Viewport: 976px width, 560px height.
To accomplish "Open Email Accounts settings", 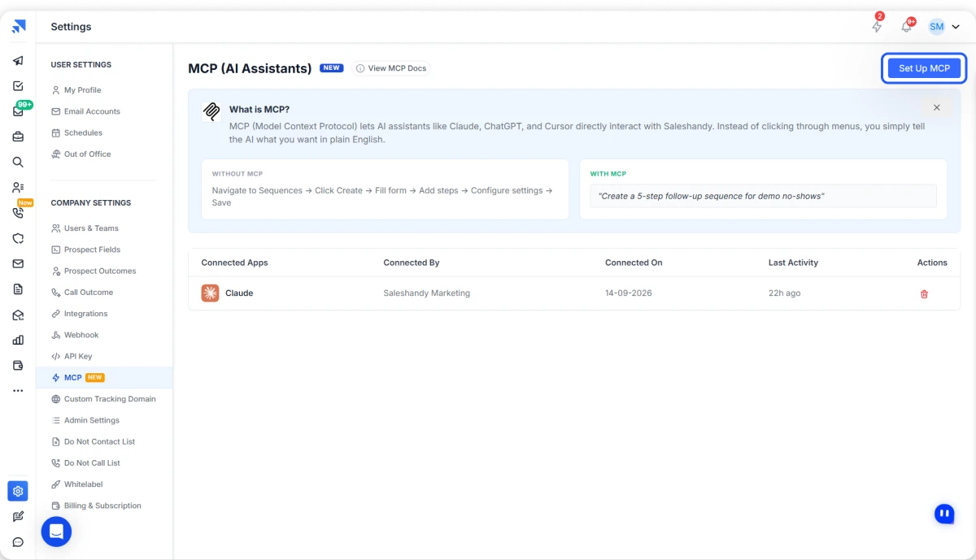I will 92,111.
